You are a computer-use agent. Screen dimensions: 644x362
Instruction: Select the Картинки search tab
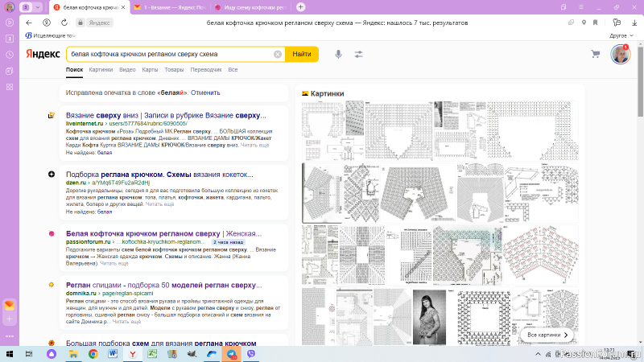[101, 70]
